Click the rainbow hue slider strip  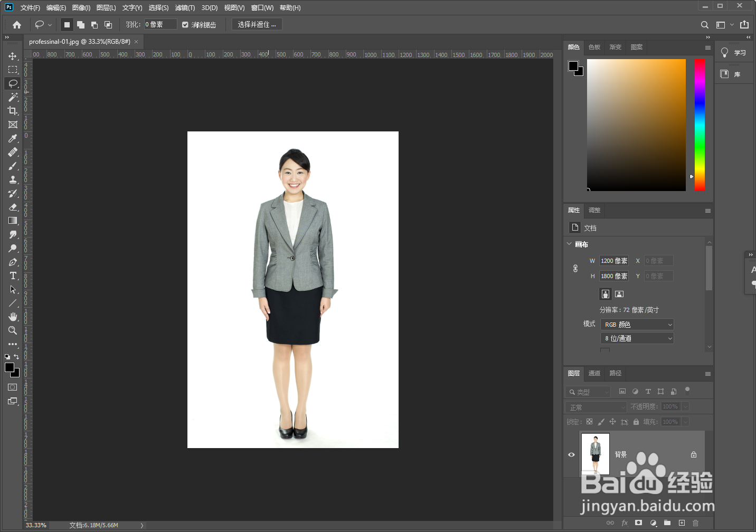pyautogui.click(x=700, y=125)
